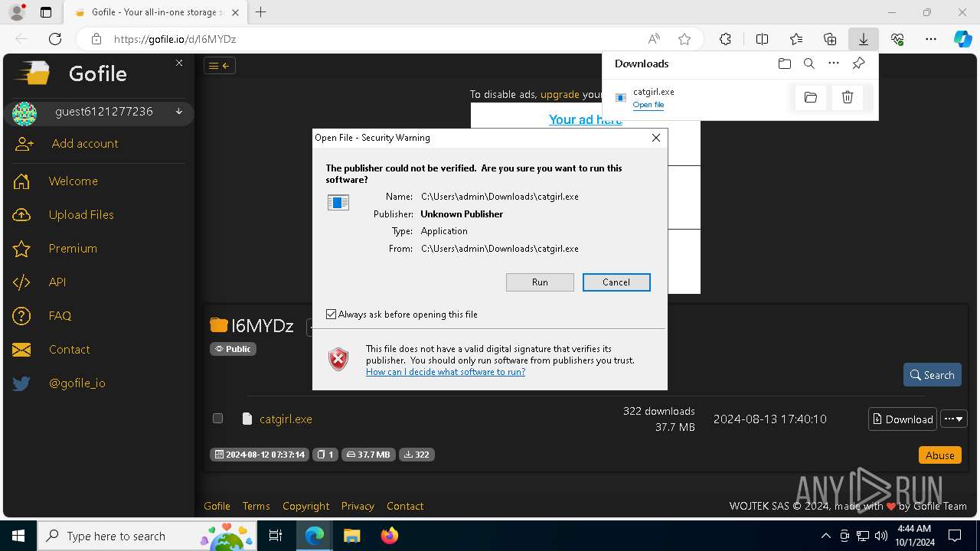Click the upgrade link to disable ads

point(560,94)
